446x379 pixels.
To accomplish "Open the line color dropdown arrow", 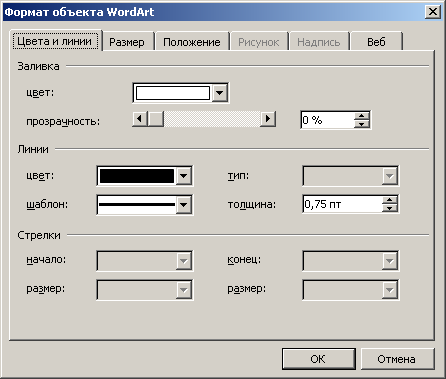I will pyautogui.click(x=184, y=176).
